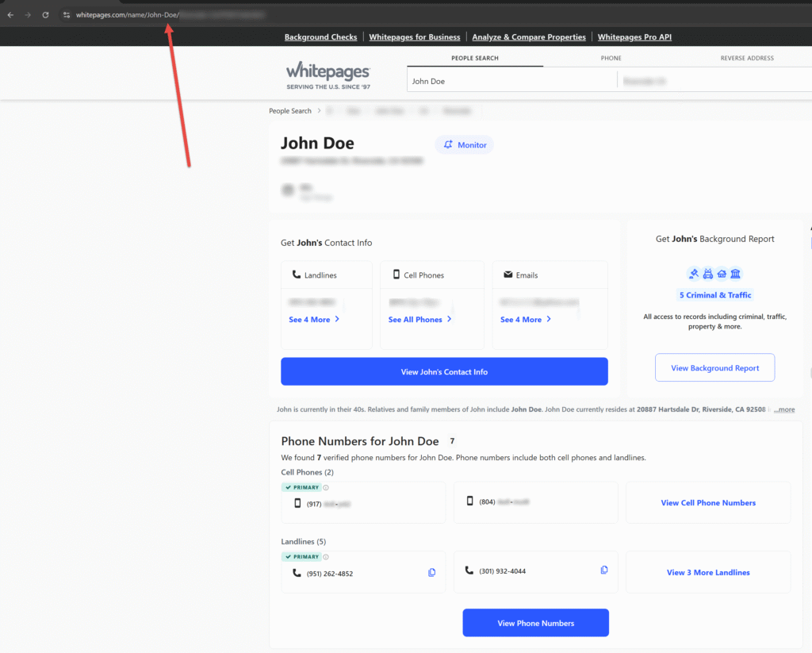Click the gavel criminal records icon
Screen dimensions: 812x653
tap(693, 274)
